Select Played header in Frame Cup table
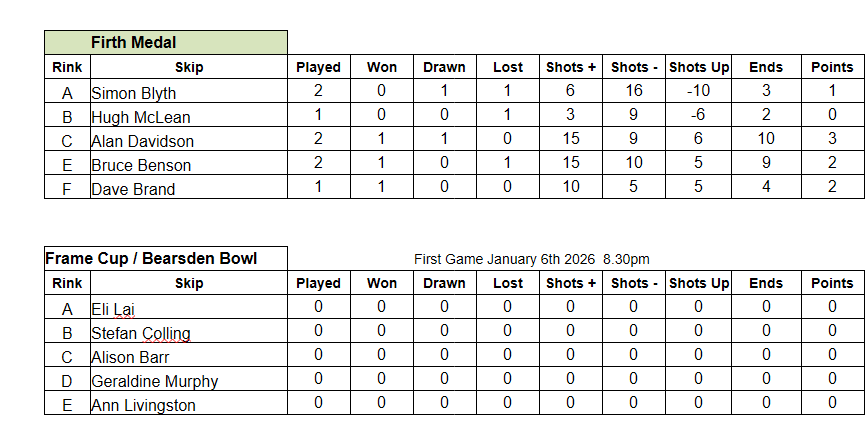 tap(318, 283)
